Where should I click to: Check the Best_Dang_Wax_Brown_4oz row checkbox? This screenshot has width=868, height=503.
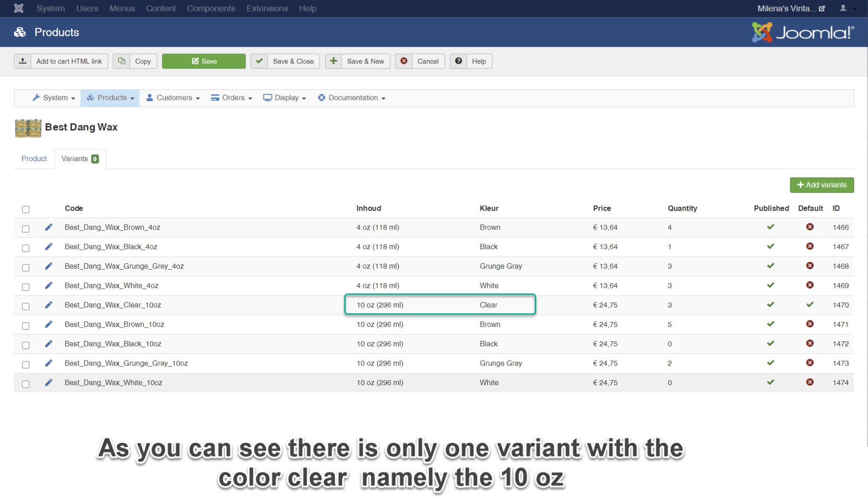pos(26,229)
